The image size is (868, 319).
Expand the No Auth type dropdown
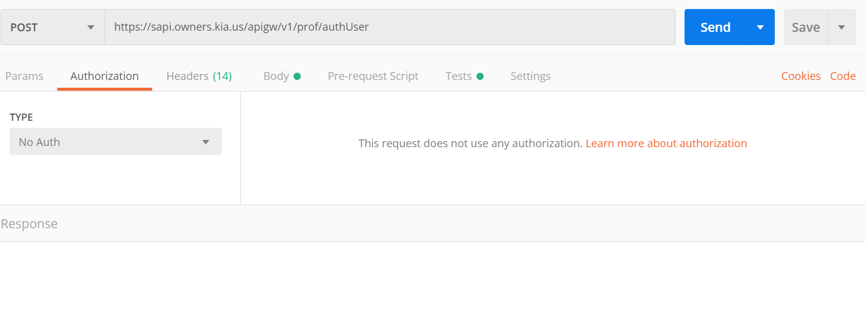click(115, 142)
